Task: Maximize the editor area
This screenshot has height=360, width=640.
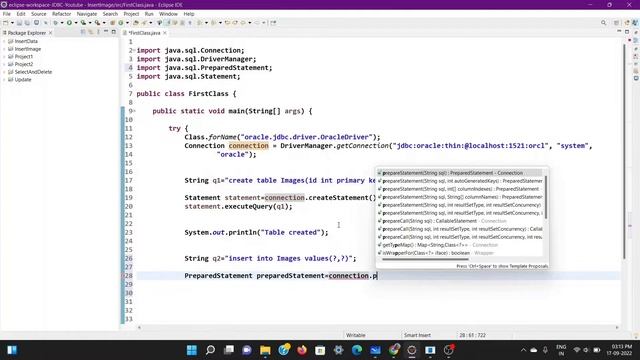Action: click(x=627, y=31)
